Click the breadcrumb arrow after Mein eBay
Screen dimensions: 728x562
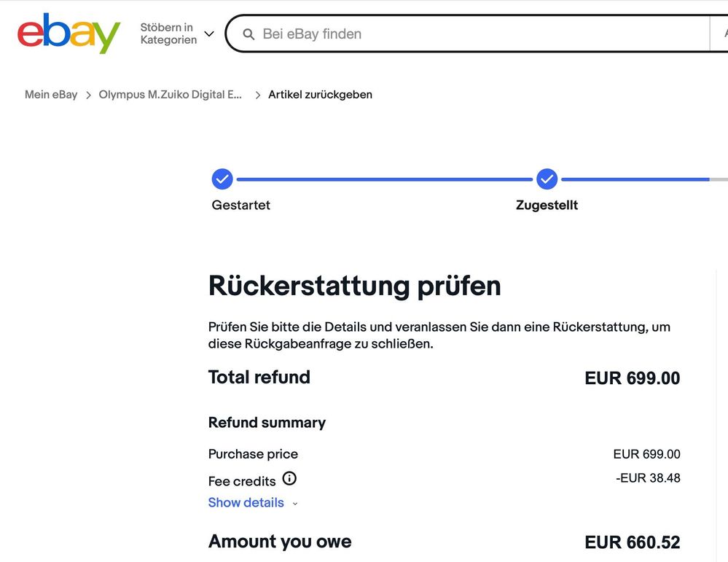88,95
